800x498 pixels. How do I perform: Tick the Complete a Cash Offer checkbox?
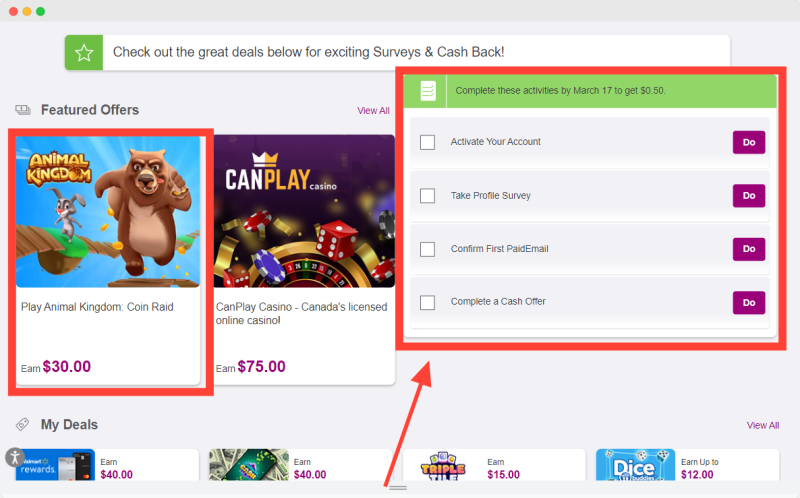tap(428, 303)
